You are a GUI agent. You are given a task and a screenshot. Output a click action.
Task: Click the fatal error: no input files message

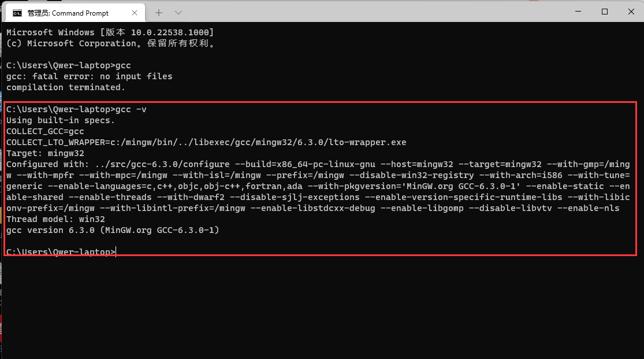pyautogui.click(x=88, y=76)
